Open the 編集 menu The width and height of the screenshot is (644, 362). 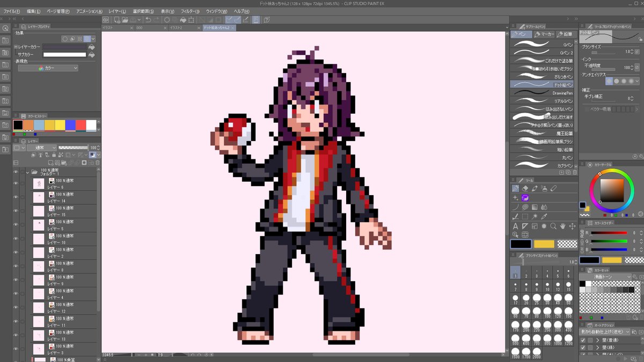coord(33,11)
